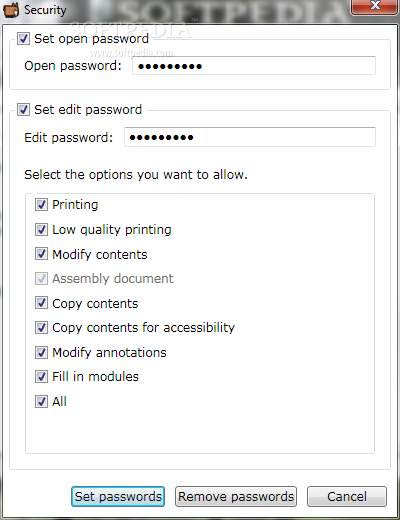This screenshot has height=520, width=400.
Task: Click the Open password input field
Action: [254, 66]
